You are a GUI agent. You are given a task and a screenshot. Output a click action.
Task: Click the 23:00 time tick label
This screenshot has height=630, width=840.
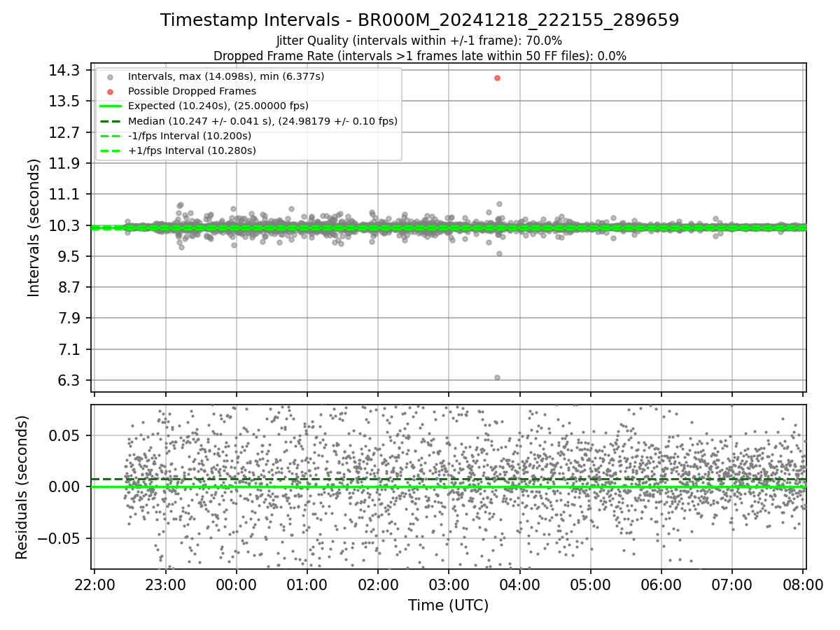[165, 584]
